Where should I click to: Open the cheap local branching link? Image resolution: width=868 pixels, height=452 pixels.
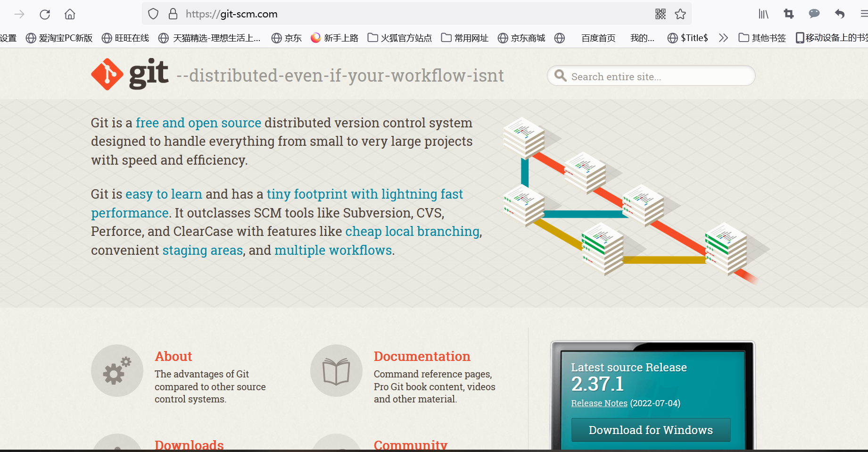click(x=413, y=231)
